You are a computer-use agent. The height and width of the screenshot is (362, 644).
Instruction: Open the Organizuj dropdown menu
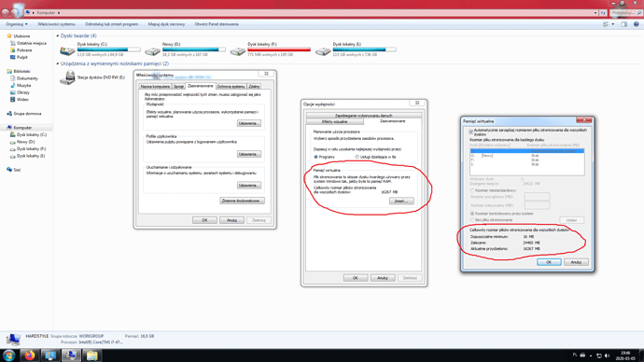point(17,24)
